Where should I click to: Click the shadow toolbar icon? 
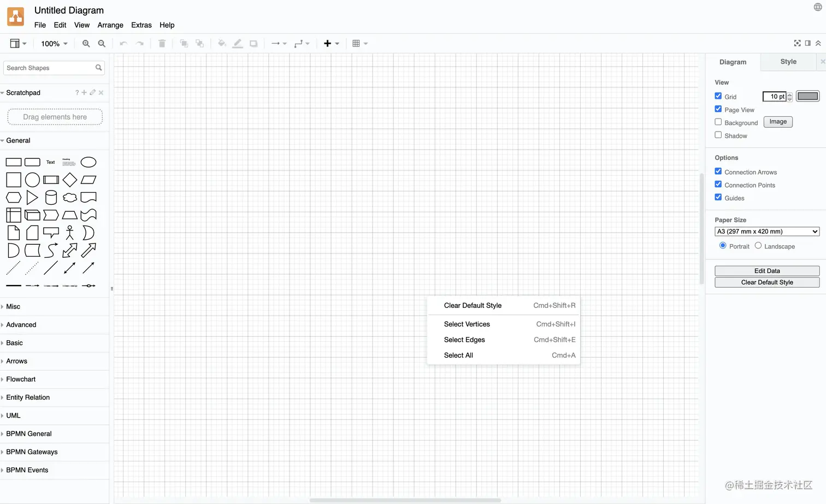(253, 44)
